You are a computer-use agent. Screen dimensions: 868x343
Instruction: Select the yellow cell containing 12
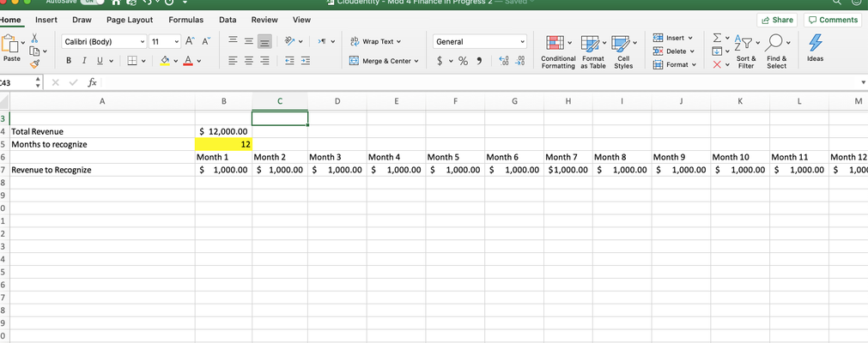(223, 144)
